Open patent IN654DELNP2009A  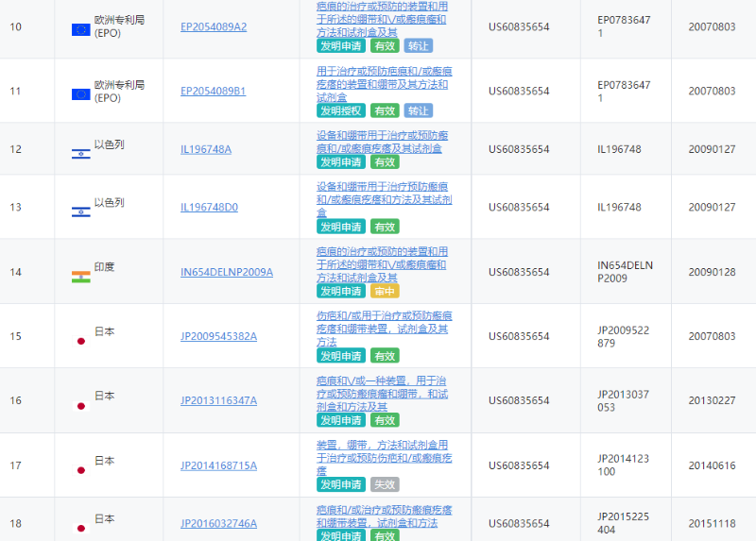tap(227, 272)
